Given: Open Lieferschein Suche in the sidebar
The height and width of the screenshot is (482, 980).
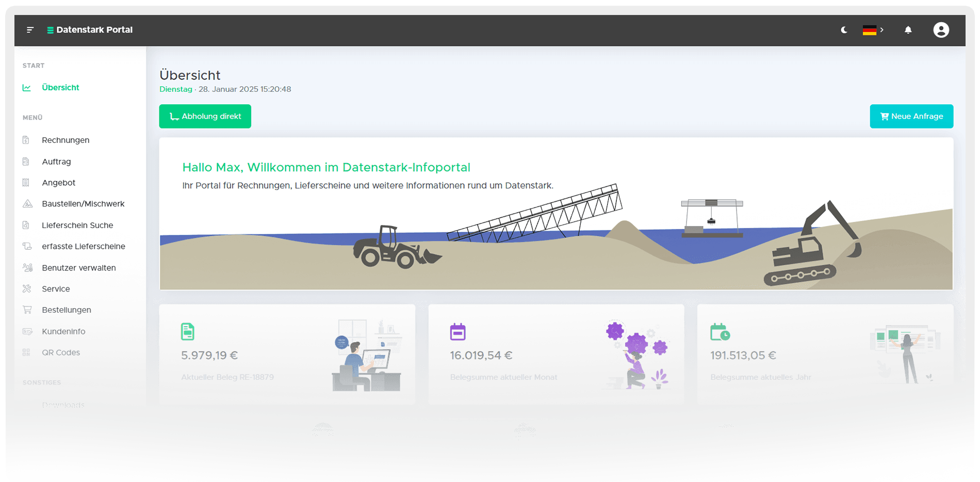Looking at the screenshot, I should point(77,225).
